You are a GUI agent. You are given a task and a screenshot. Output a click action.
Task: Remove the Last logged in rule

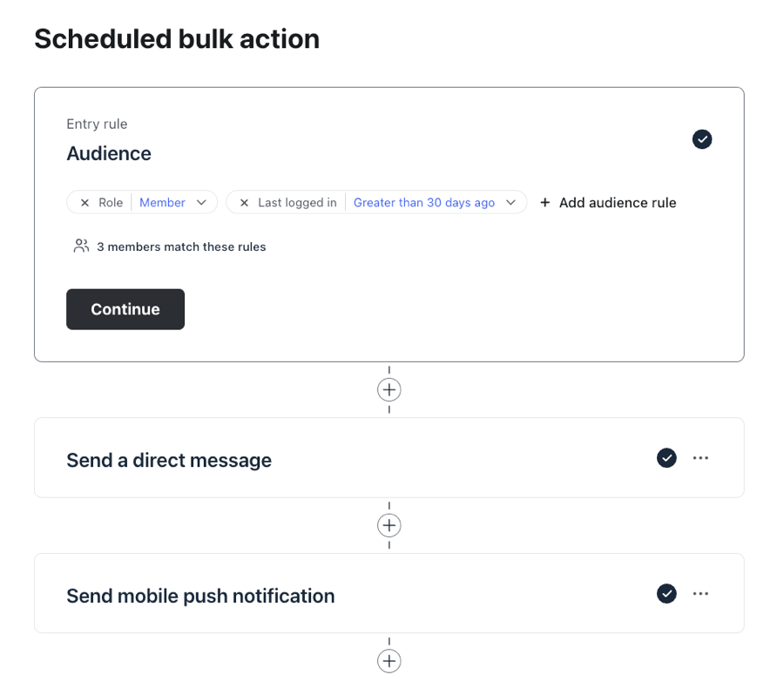pyautogui.click(x=244, y=203)
